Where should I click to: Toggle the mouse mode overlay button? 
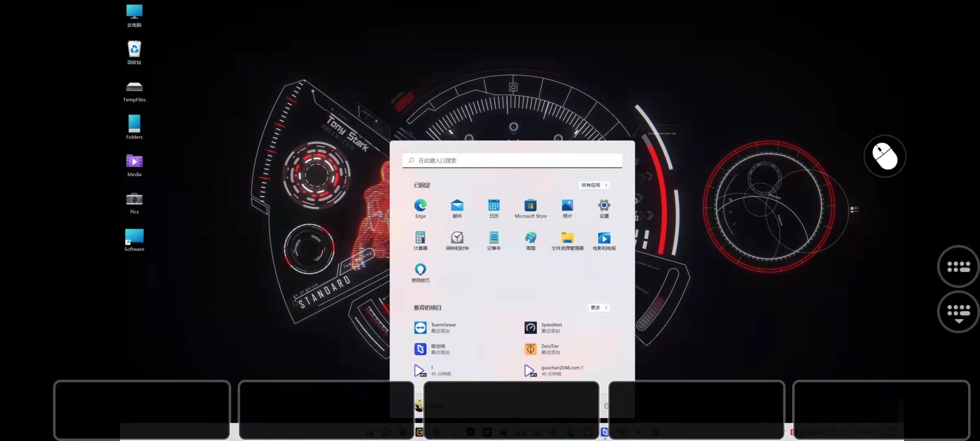point(885,156)
